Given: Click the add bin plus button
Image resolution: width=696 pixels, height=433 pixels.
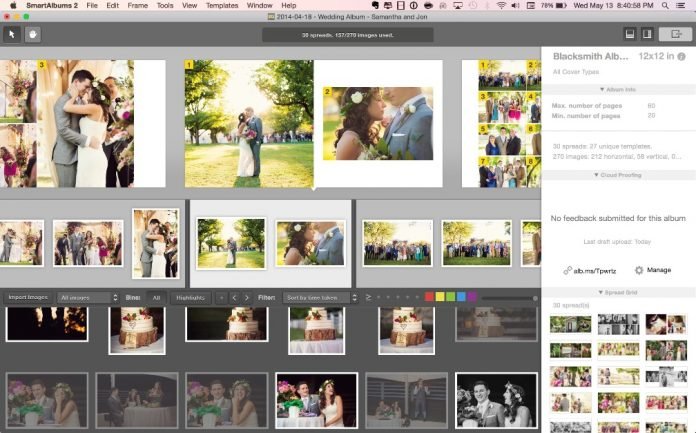Looking at the screenshot, I should 221,298.
